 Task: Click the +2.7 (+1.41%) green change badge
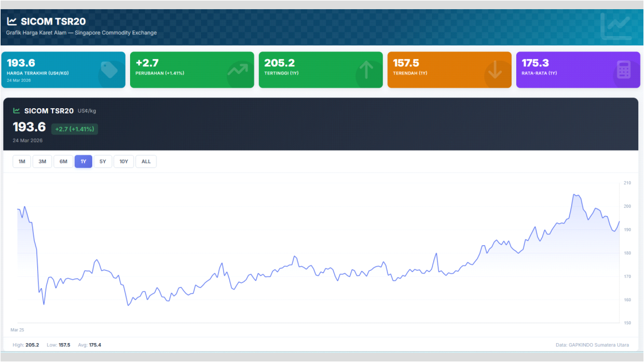(74, 129)
